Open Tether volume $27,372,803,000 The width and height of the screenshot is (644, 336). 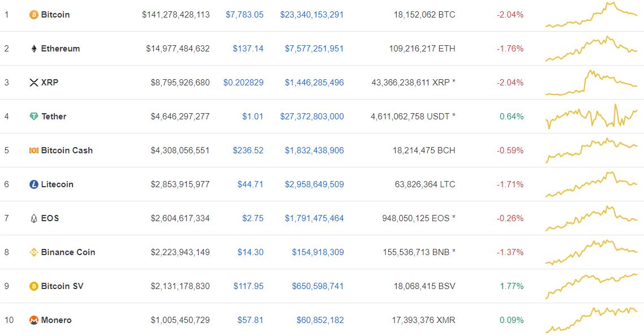click(x=312, y=117)
